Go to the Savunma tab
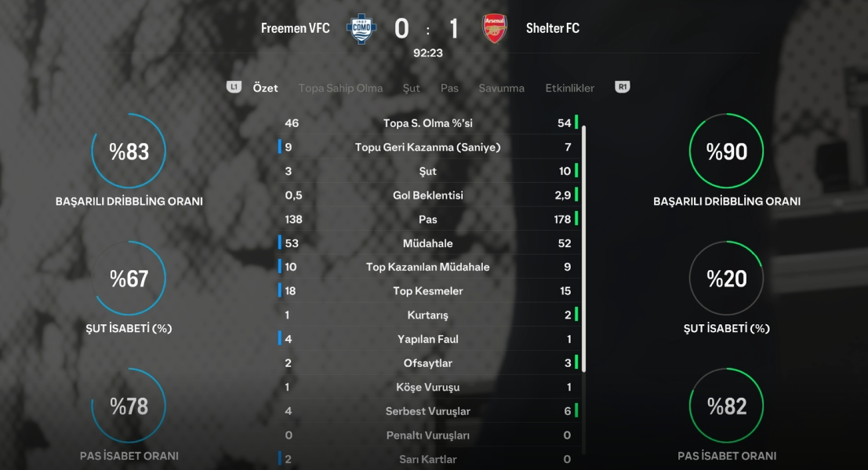 point(502,88)
